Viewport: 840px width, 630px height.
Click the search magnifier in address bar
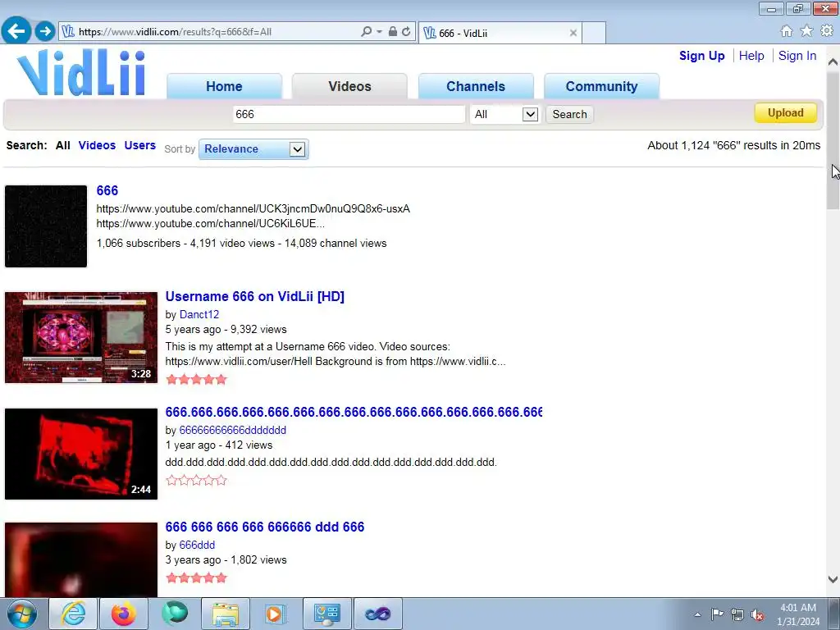(367, 32)
